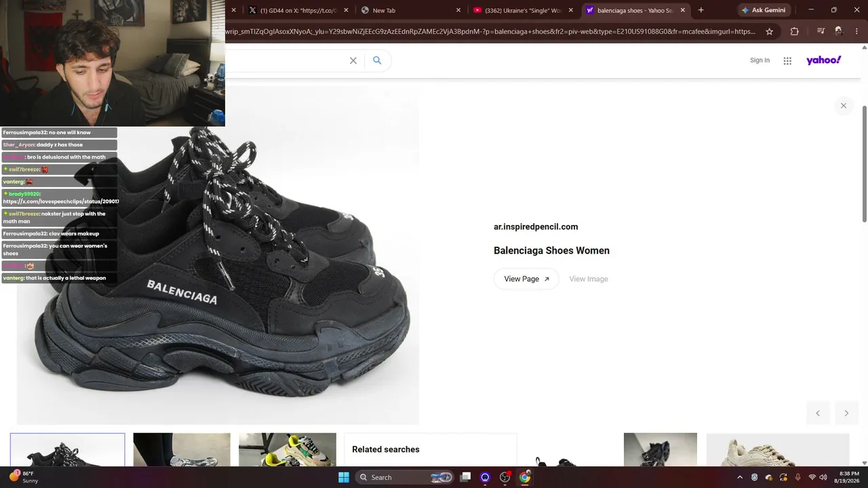Click the Related searches heading
The width and height of the screenshot is (868, 488).
386,449
